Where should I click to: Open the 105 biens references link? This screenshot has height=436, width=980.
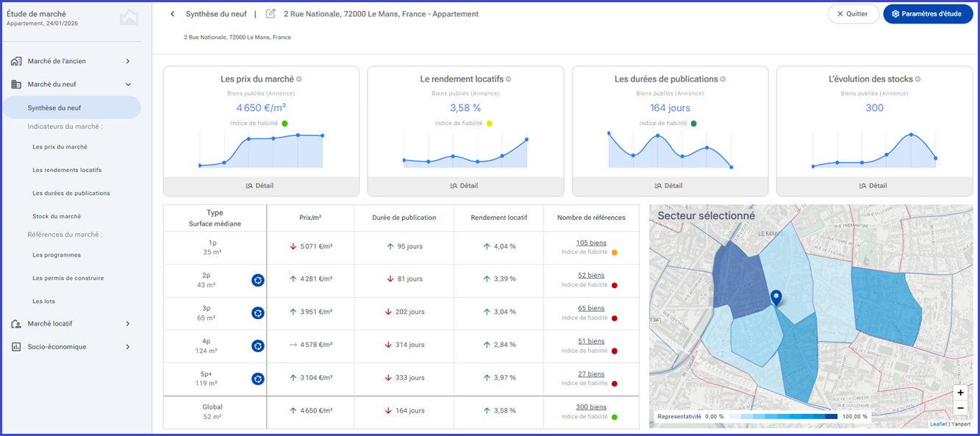pos(591,243)
